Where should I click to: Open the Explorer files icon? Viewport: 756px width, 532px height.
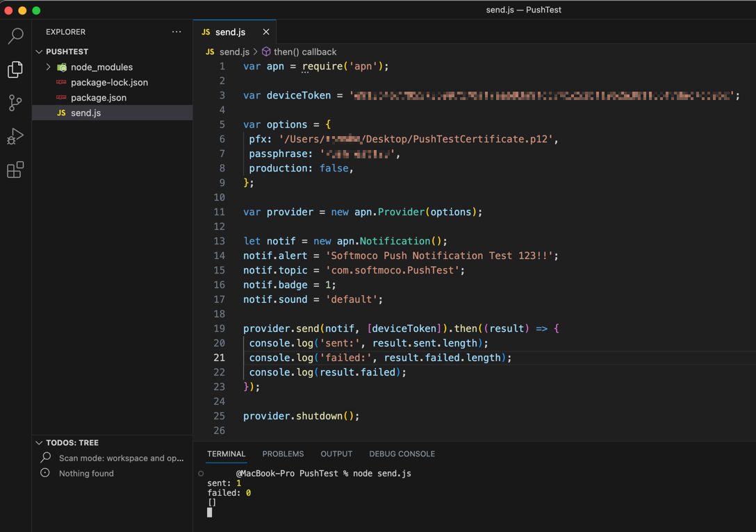click(15, 69)
